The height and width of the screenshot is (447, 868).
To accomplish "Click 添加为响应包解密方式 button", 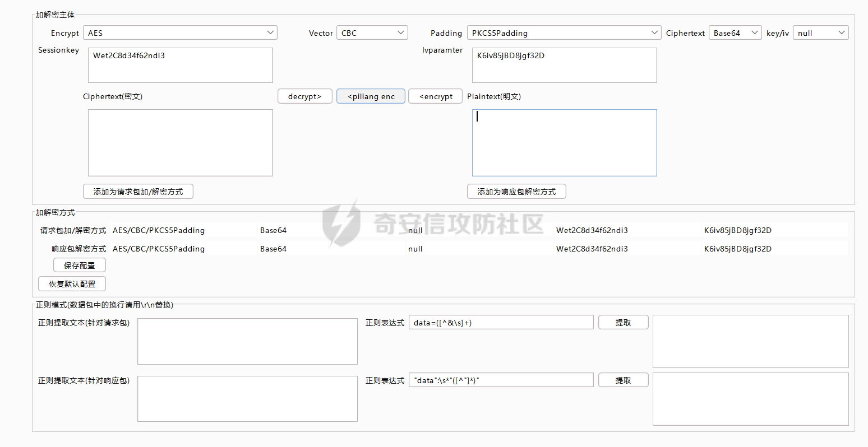I will coord(516,192).
